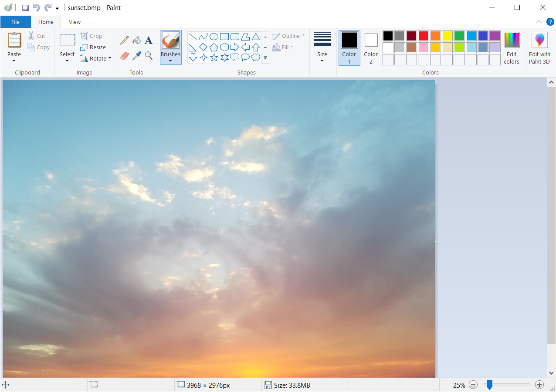
Task: Open the Rotate dropdown menu
Action: 96,58
